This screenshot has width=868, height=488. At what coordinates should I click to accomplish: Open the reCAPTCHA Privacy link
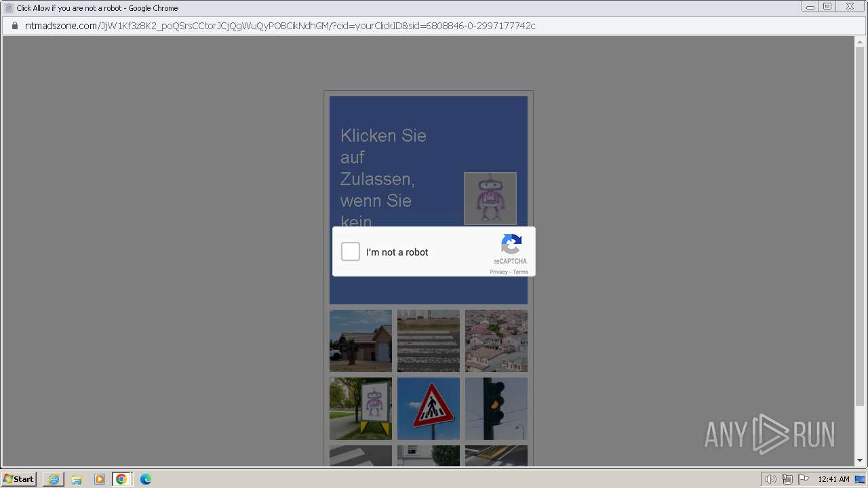pos(498,272)
